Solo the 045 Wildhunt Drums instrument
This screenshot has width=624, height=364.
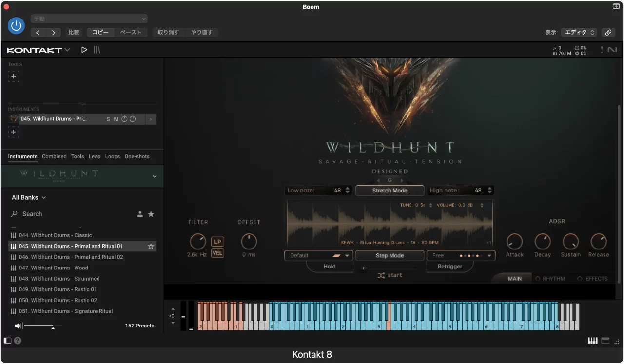(108, 119)
